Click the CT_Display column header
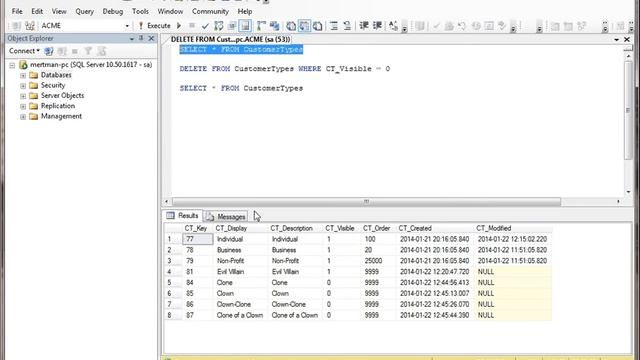The width and height of the screenshot is (640, 360). point(231,228)
